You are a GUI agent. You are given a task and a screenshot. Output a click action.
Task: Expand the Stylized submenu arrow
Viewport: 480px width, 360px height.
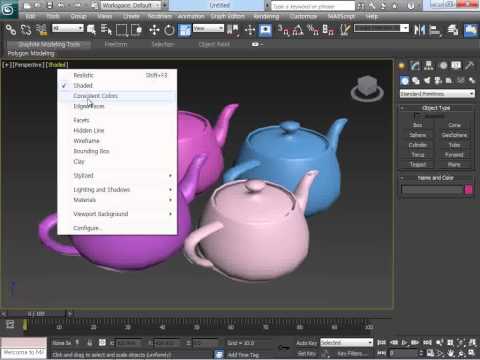tap(170, 176)
